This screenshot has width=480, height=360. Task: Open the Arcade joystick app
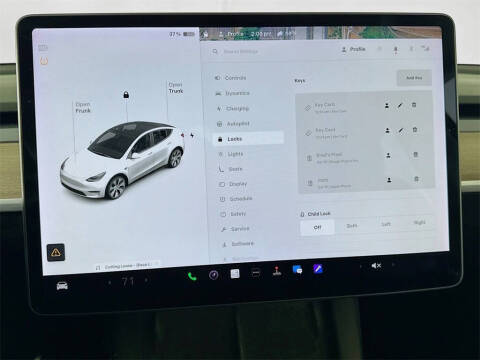(277, 271)
